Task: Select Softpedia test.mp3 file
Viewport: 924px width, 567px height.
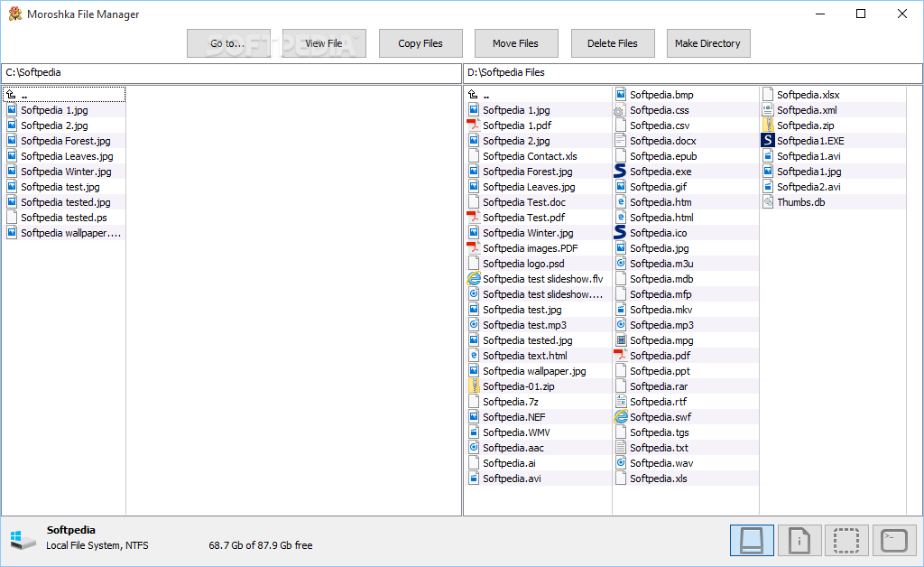Action: (x=538, y=325)
